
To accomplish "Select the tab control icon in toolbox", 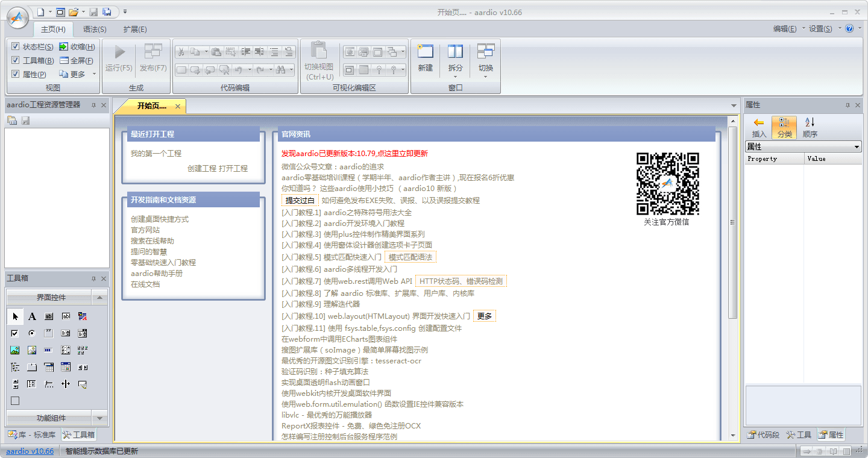I will click(32, 367).
